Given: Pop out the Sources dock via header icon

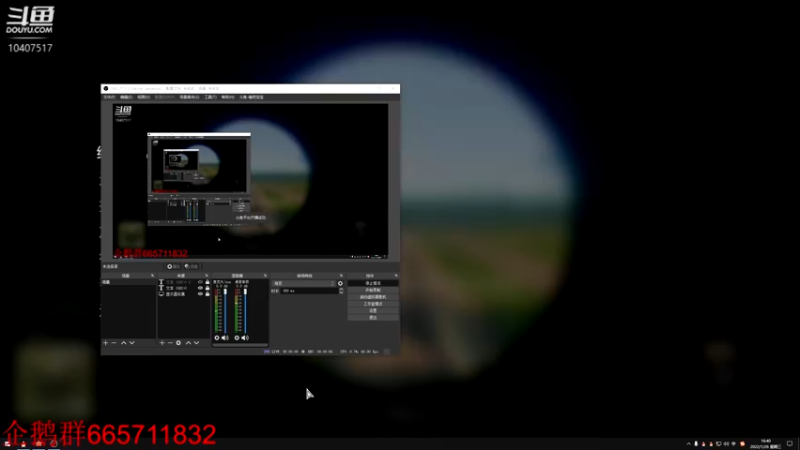Looking at the screenshot, I should pyautogui.click(x=207, y=276).
